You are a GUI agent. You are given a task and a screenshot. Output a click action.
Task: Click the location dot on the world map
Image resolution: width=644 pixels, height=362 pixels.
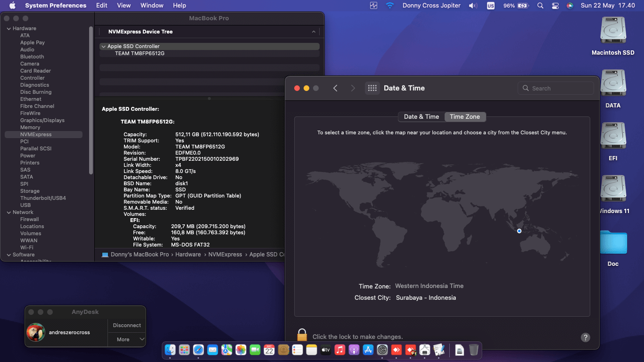click(x=519, y=231)
